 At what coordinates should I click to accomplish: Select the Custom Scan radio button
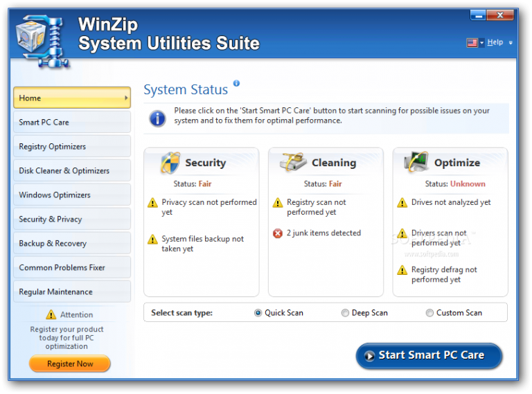(x=429, y=312)
